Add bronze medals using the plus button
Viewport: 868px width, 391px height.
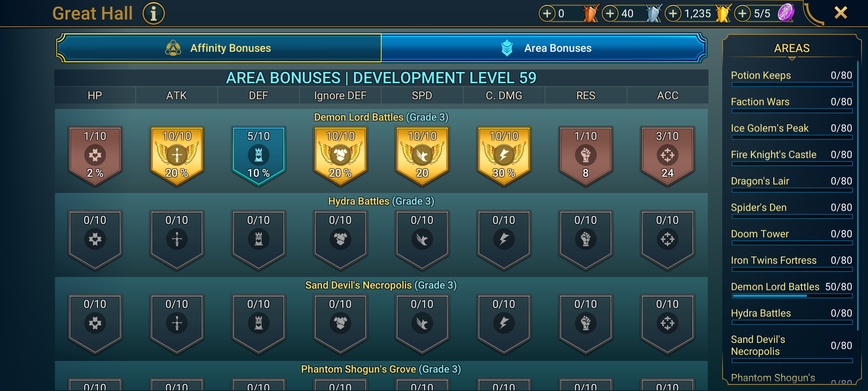point(547,14)
